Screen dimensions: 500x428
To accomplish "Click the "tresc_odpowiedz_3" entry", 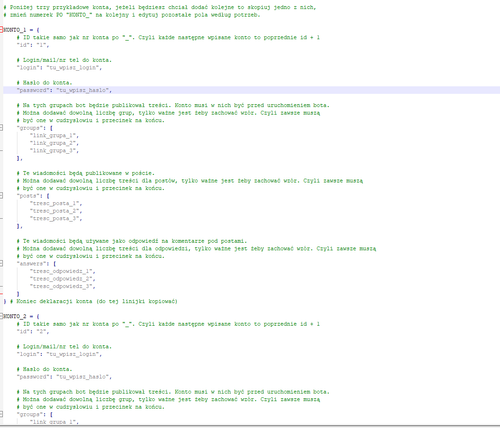I will click(x=63, y=286).
